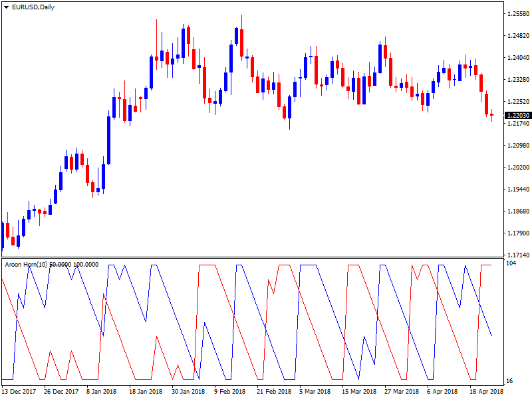Click the 18 Apr 2018 date label

point(487,392)
